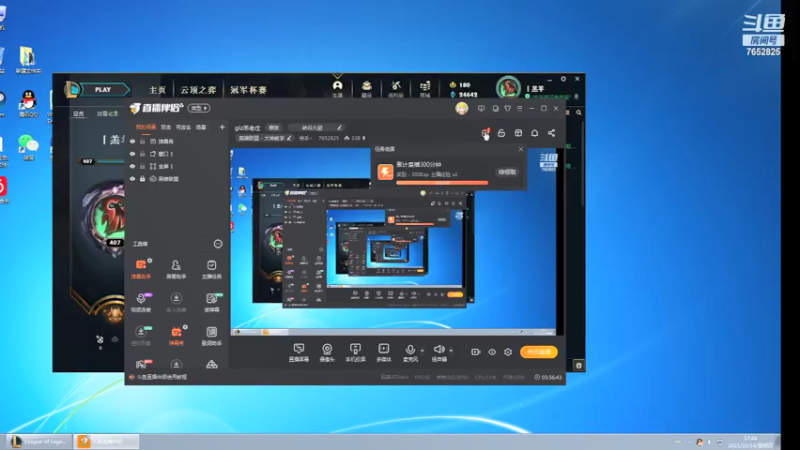Open stream settings gear icon
The height and width of the screenshot is (450, 800).
pyautogui.click(x=508, y=352)
